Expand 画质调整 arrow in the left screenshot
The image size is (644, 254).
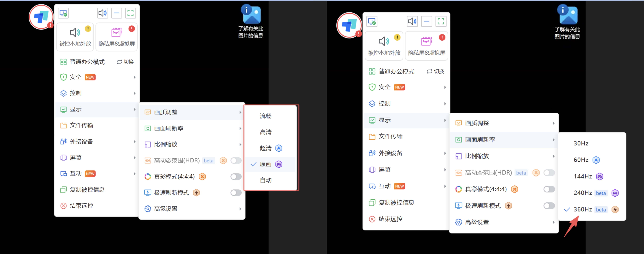(240, 112)
